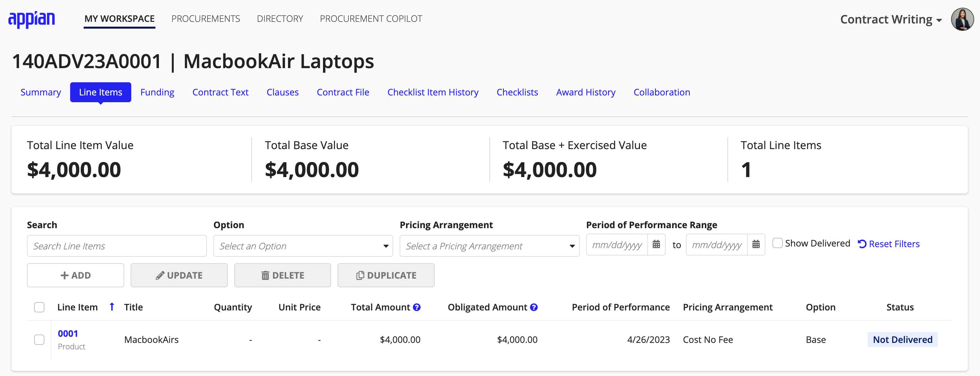This screenshot has height=376, width=980.
Task: Click the end date mm/dd/yyyy field
Action: tap(717, 245)
